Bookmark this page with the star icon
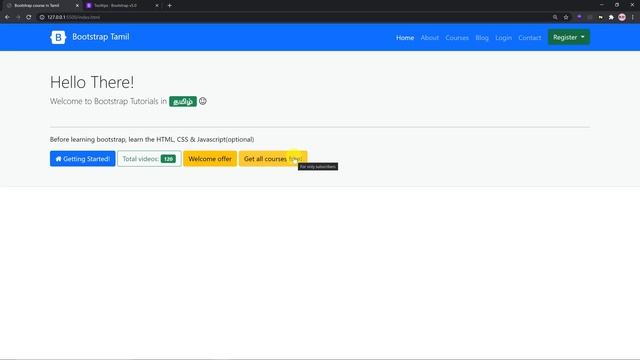 tap(566, 17)
